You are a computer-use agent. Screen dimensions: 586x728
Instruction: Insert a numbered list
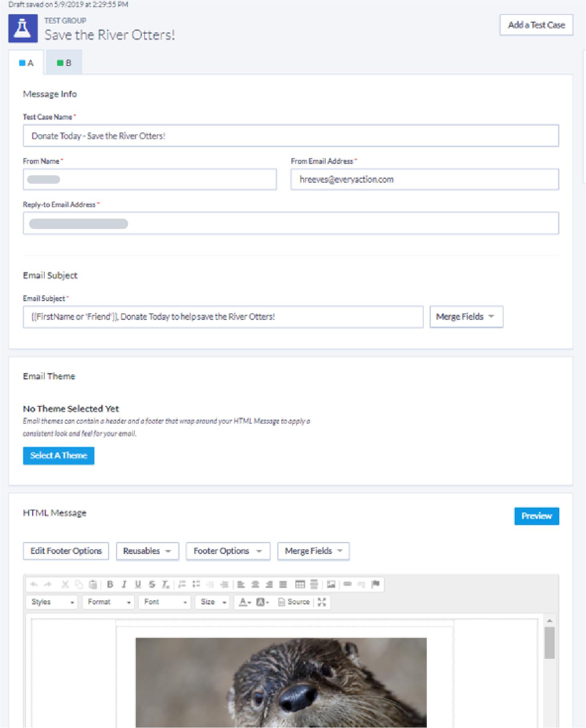[182, 584]
